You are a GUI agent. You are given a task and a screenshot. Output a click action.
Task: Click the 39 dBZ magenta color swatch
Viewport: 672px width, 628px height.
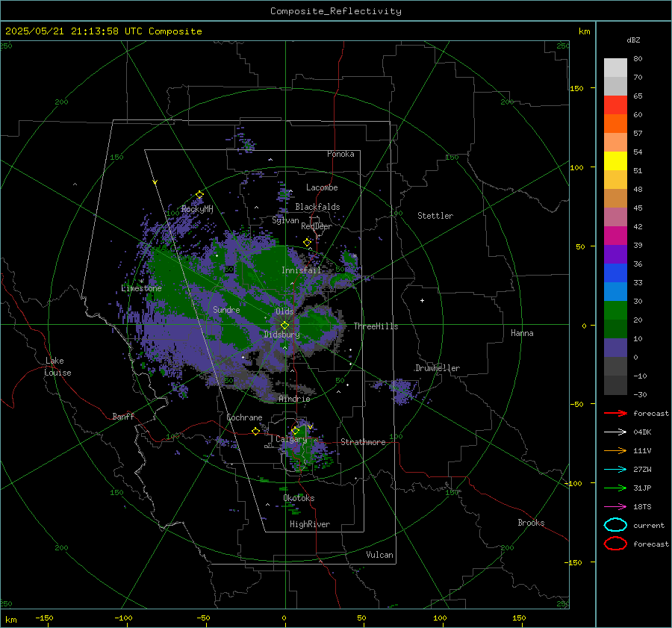tap(615, 235)
